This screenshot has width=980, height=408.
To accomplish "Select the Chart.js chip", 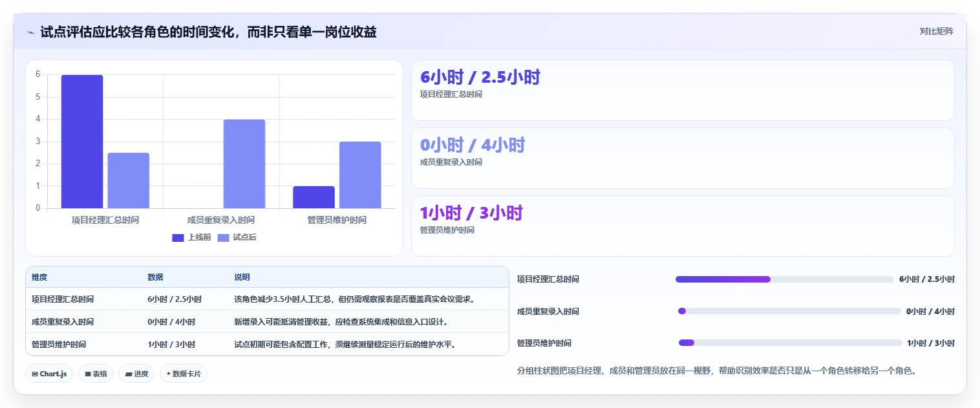I will click(49, 374).
